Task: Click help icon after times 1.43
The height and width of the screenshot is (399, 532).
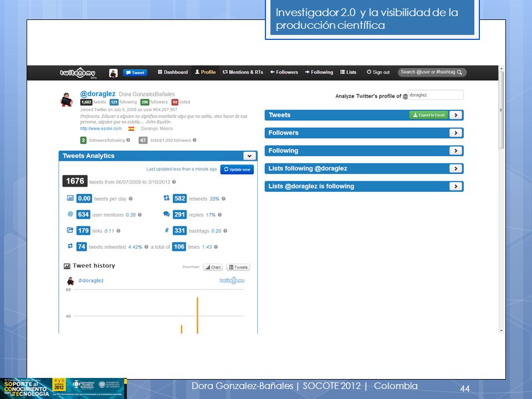Action: pos(216,247)
